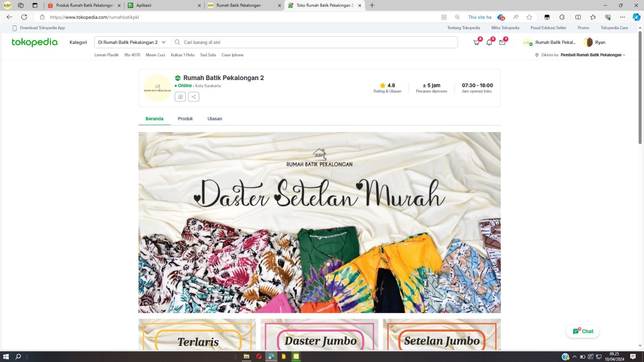Screen dimensions: 644x362
Task: Open Copilot sidebar icon
Action: point(636,17)
